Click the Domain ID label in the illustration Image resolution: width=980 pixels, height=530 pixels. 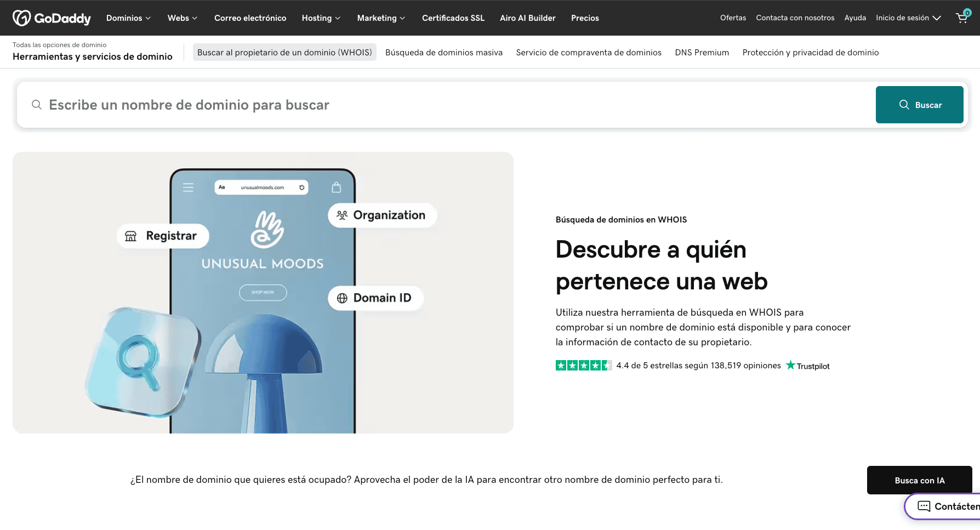[375, 298]
